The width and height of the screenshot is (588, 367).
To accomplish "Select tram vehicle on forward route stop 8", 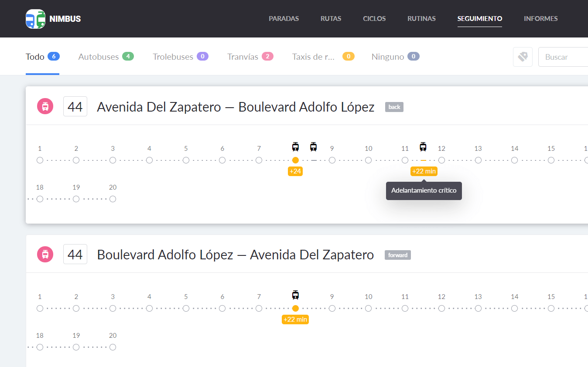I will tap(295, 295).
